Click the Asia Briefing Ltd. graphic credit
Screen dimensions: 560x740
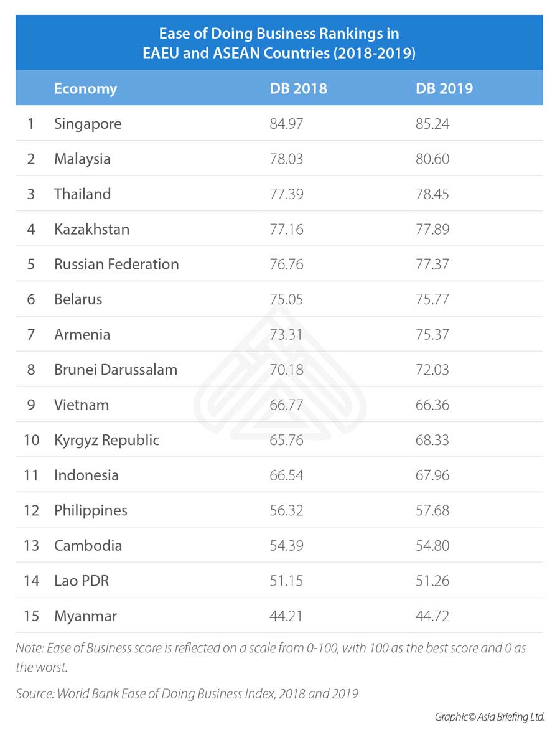[490, 718]
